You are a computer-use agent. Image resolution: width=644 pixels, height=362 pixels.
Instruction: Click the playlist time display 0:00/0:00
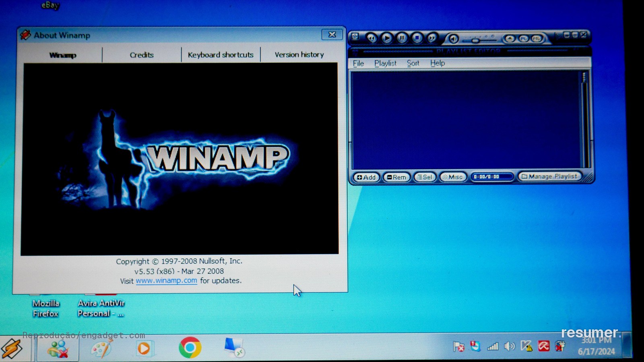pyautogui.click(x=492, y=177)
